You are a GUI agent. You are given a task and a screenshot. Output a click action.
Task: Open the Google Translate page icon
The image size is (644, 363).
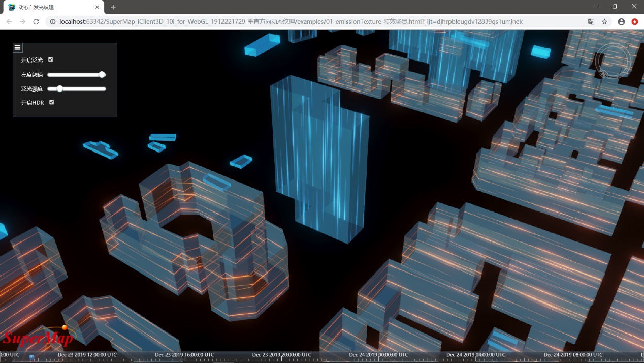click(x=591, y=22)
